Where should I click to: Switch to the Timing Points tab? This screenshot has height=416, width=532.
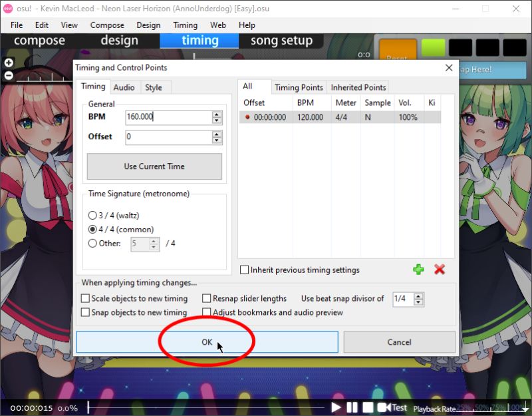coord(300,87)
